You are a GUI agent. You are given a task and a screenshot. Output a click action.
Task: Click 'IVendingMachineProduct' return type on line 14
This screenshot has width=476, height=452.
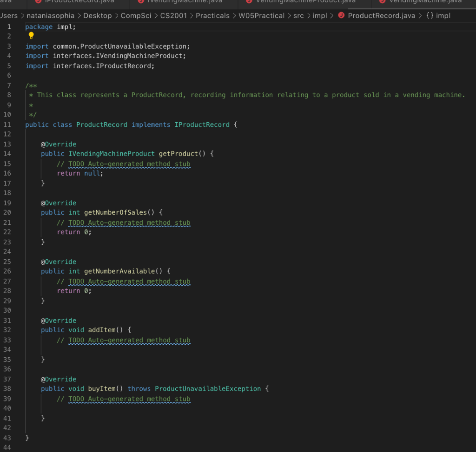click(112, 154)
